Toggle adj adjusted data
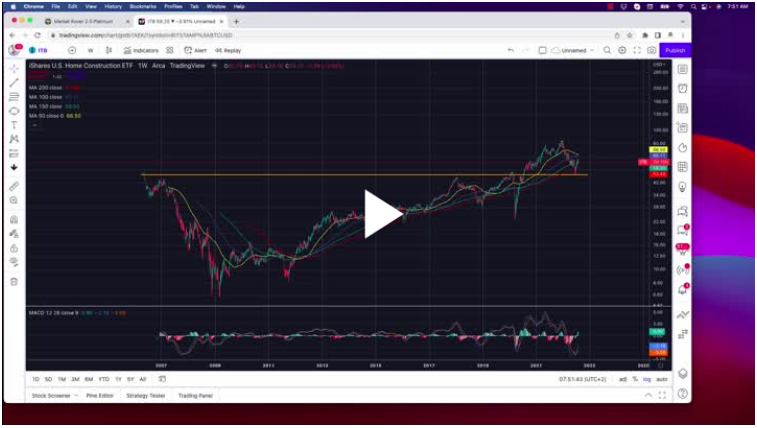The image size is (757, 428). click(623, 379)
